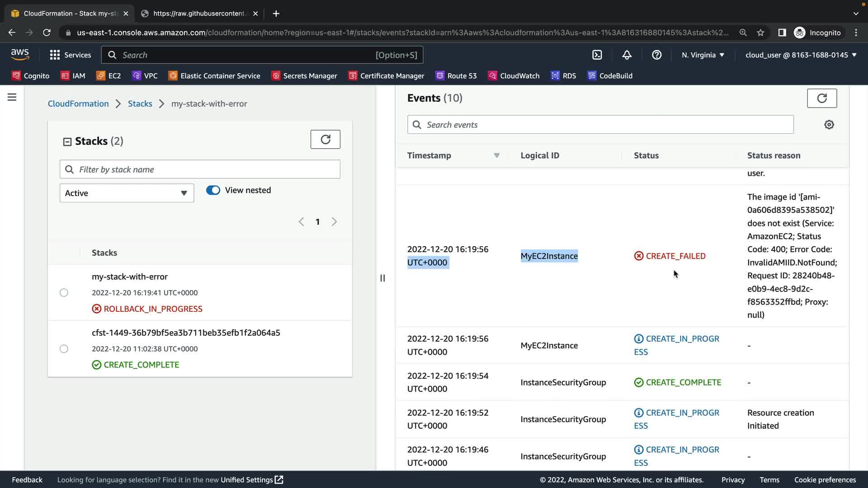Switch to the raw.githubusercontent browser tab
This screenshot has width=868, height=488.
coord(199,14)
